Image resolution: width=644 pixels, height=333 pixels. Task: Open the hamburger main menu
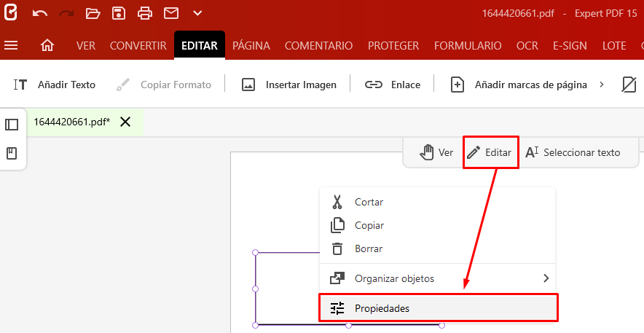point(11,45)
